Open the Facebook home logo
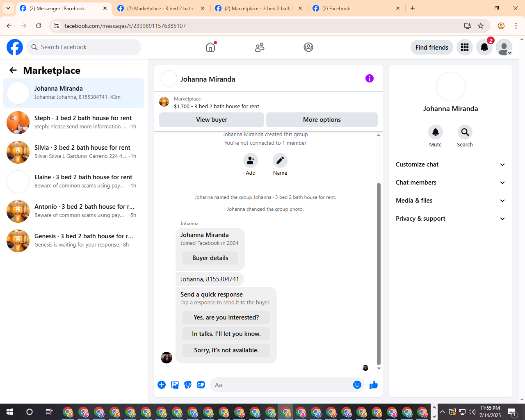525x420 pixels. point(15,47)
